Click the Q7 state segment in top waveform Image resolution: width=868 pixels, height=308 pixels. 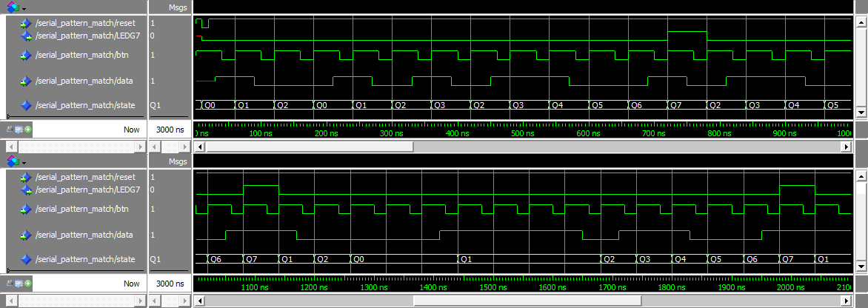click(686, 105)
